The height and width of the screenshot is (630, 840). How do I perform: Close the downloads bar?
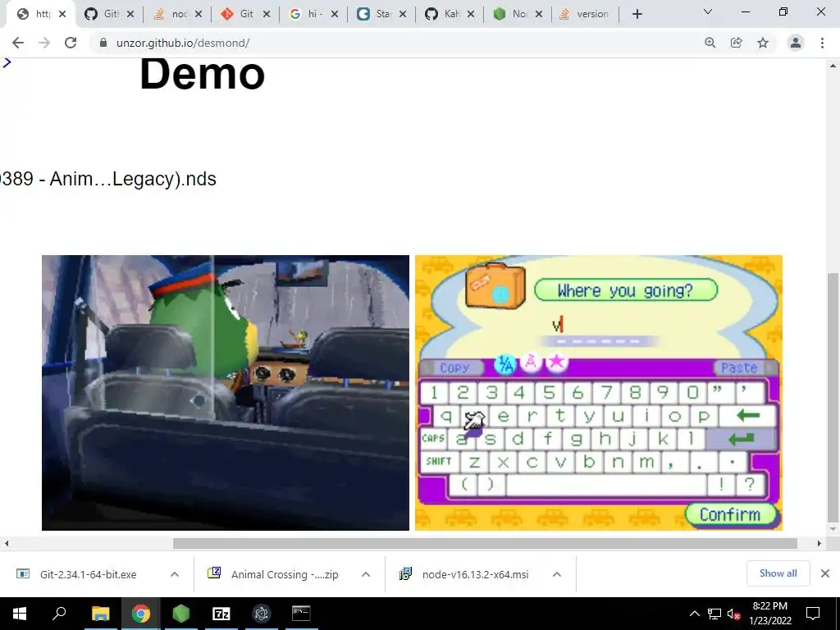click(x=825, y=573)
